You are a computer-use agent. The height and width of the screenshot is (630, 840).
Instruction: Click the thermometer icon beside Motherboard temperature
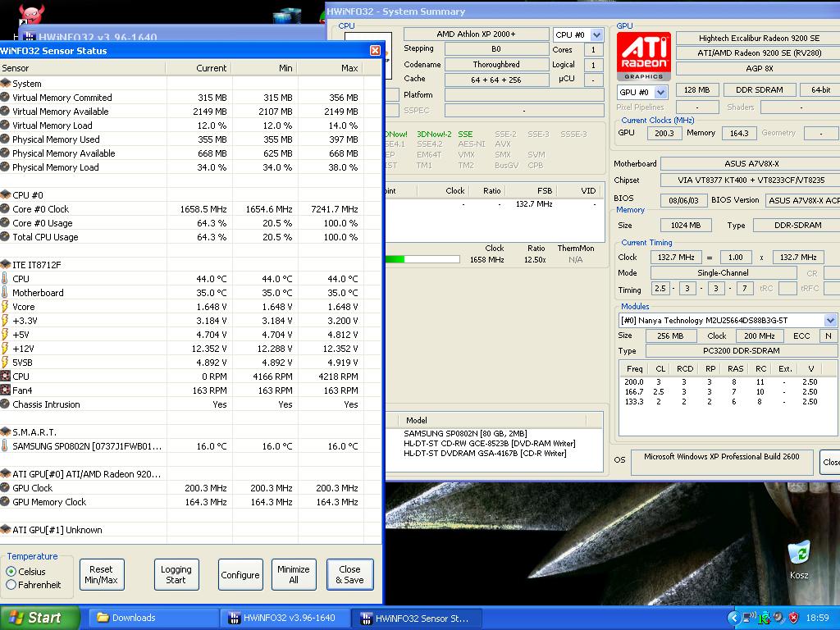(5, 292)
